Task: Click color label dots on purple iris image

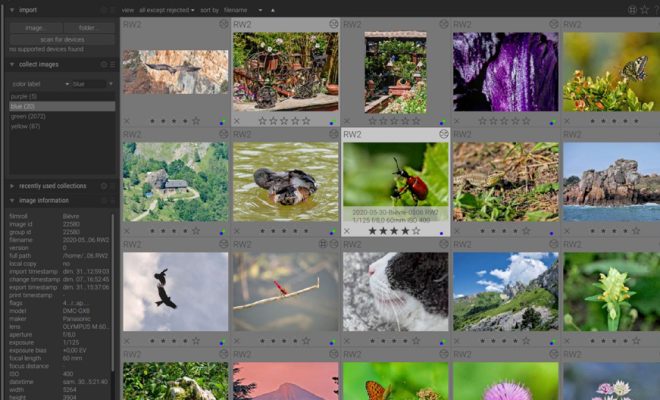Action: pos(552,123)
